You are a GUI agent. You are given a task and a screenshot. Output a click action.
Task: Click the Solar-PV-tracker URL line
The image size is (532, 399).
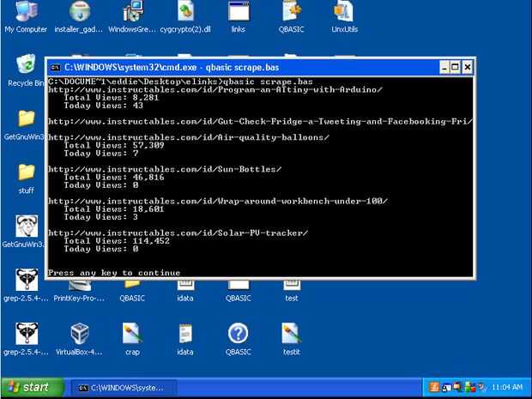pos(178,233)
